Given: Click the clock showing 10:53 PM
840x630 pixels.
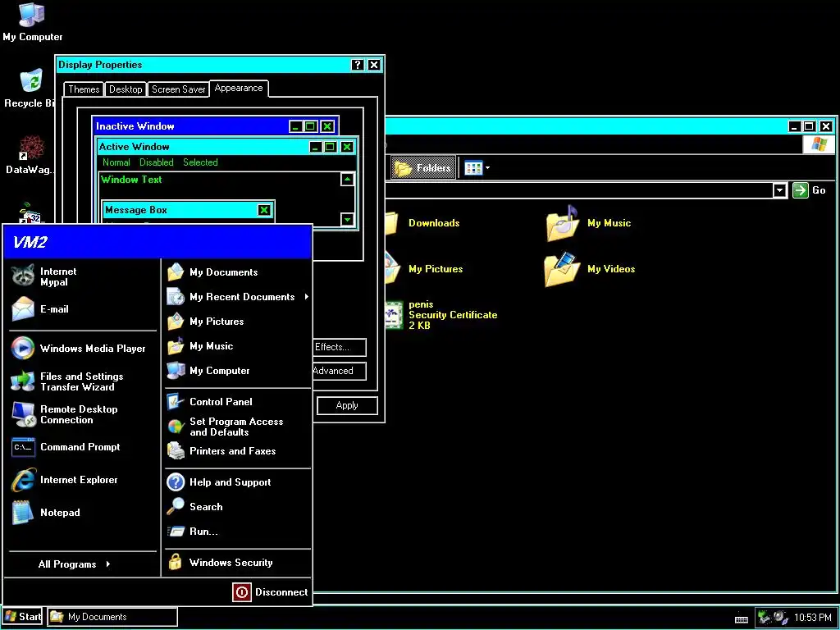Looking at the screenshot, I should tap(813, 618).
